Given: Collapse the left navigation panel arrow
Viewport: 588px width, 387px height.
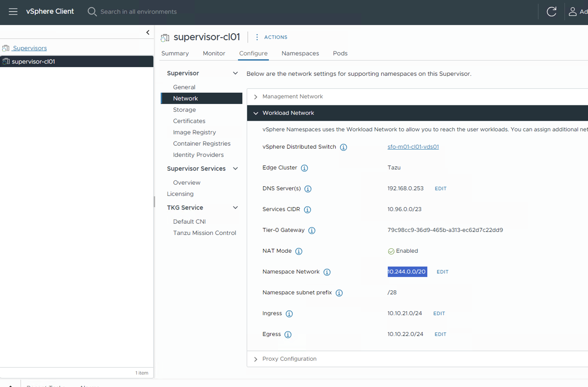Looking at the screenshot, I should [148, 32].
